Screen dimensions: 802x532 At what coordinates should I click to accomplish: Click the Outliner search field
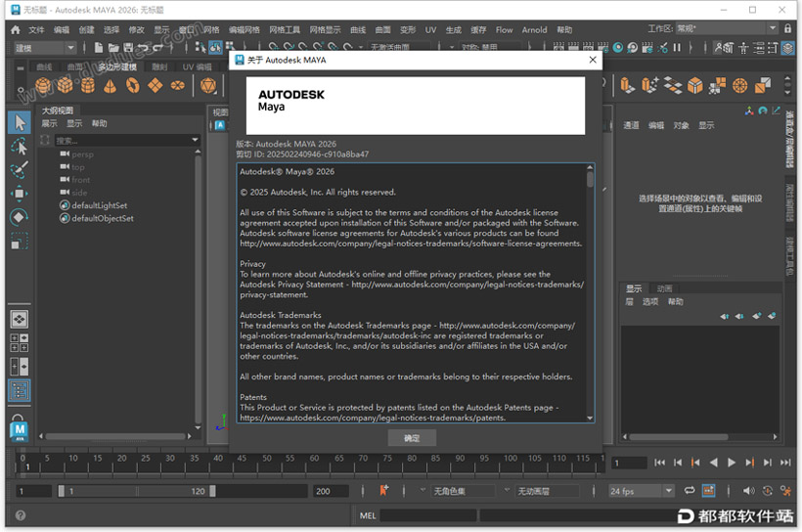tap(122, 140)
